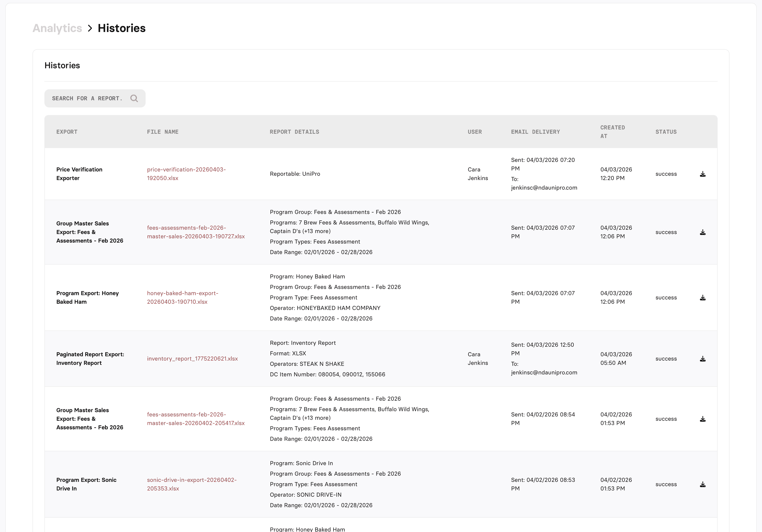Download the Sonic Drive In export

[703, 484]
